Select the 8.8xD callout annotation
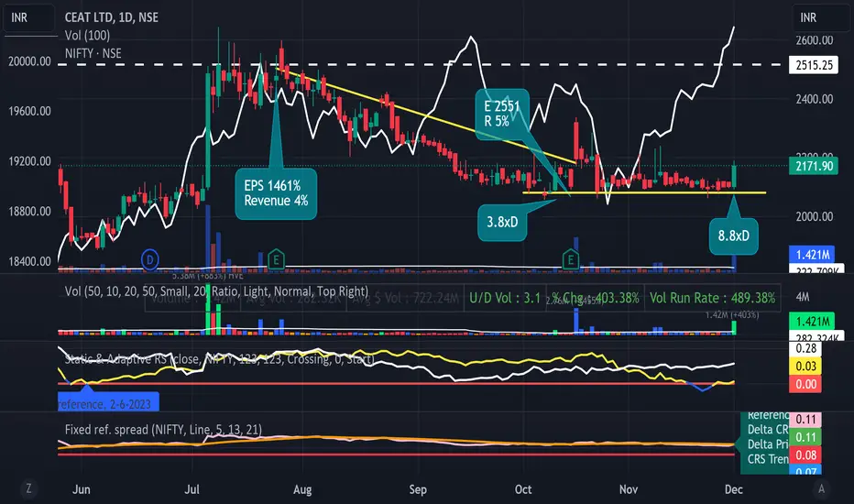The width and height of the screenshot is (854, 504). (734, 236)
